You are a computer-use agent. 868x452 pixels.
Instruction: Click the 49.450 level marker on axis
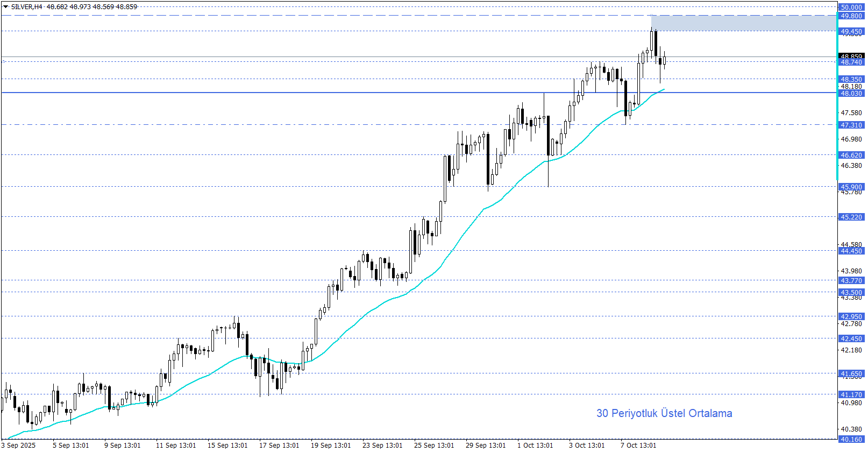point(851,32)
